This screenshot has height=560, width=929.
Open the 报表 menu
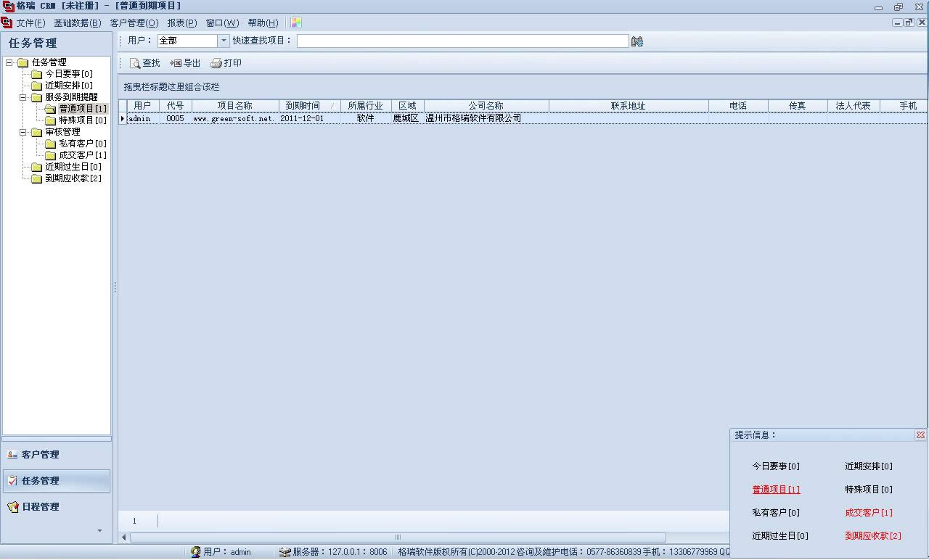click(x=181, y=23)
